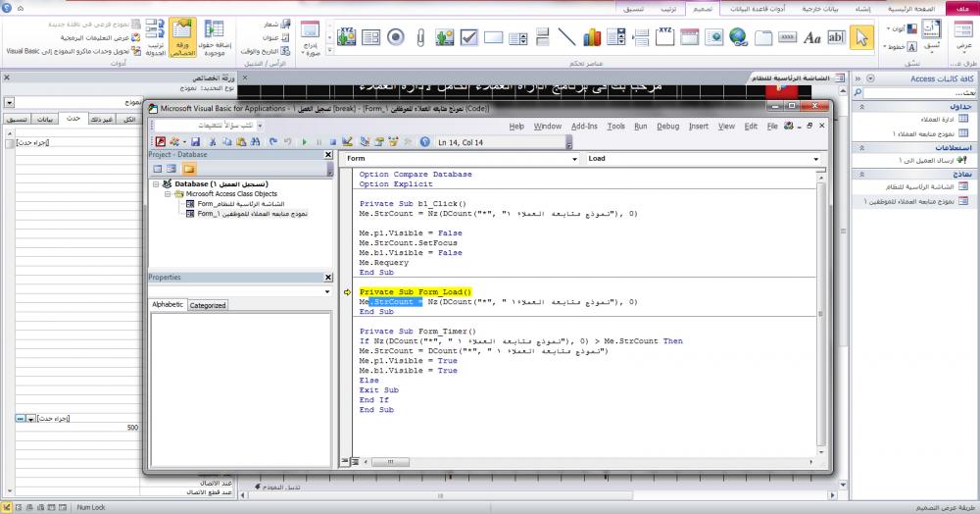Toggle Folders view in Project panel
The height and width of the screenshot is (514, 980).
189,169
